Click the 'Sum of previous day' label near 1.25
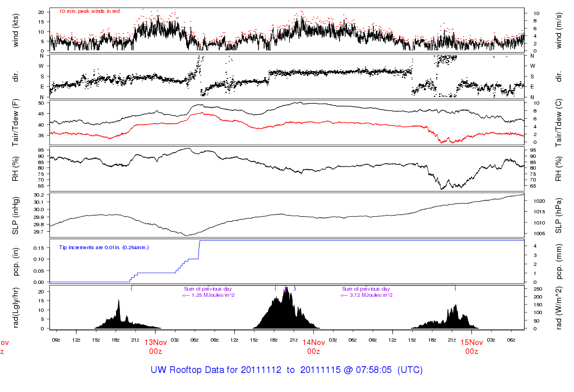This screenshot has height=392, width=574. 208,289
